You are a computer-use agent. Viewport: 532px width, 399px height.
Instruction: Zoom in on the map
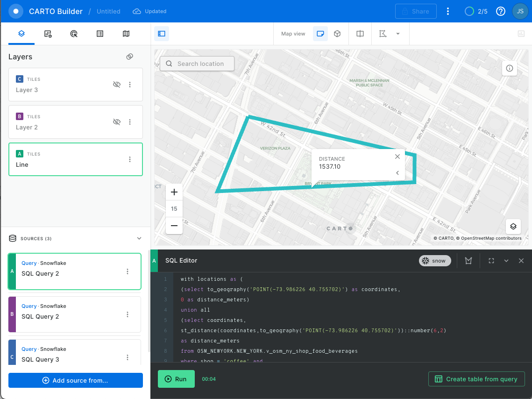[x=174, y=192]
